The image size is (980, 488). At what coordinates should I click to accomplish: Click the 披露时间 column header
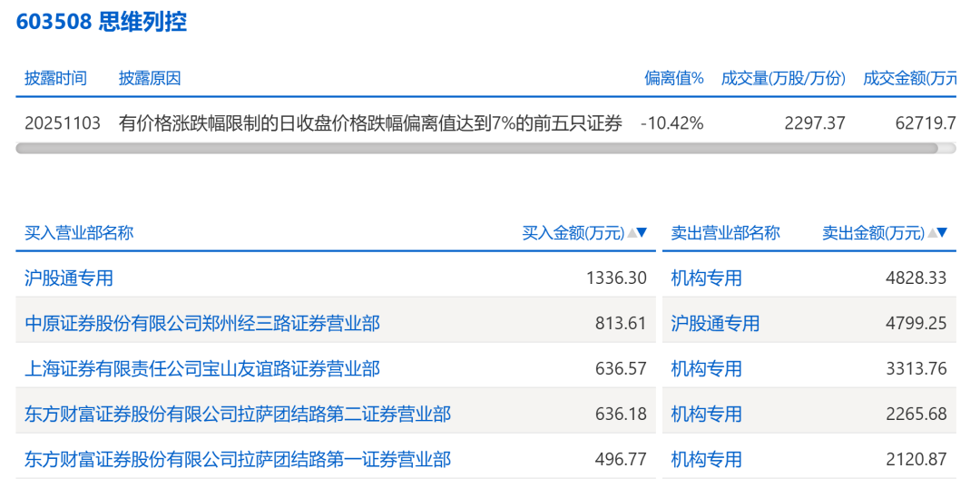point(55,78)
